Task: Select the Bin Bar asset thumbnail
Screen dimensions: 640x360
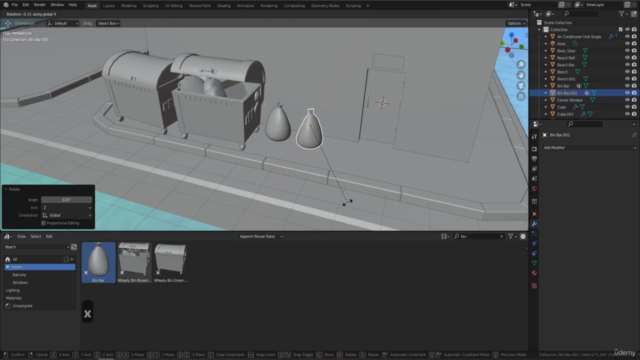Action: click(x=98, y=262)
